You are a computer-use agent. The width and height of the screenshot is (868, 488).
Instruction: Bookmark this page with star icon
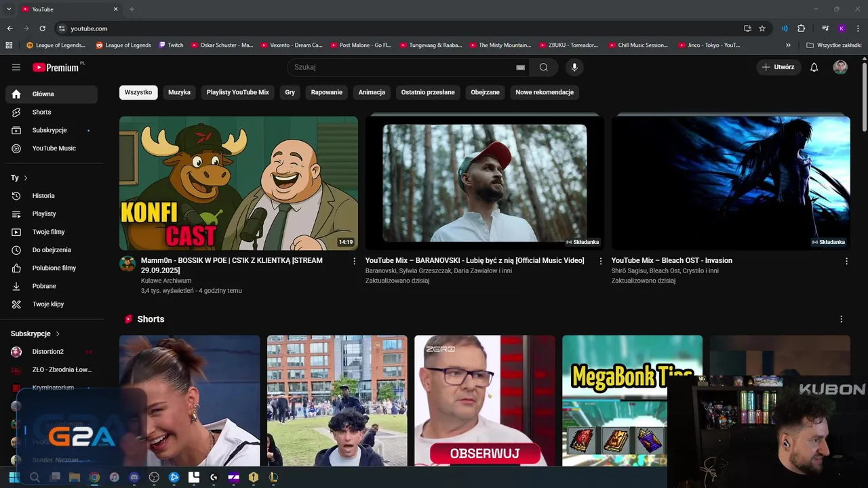pos(762,28)
